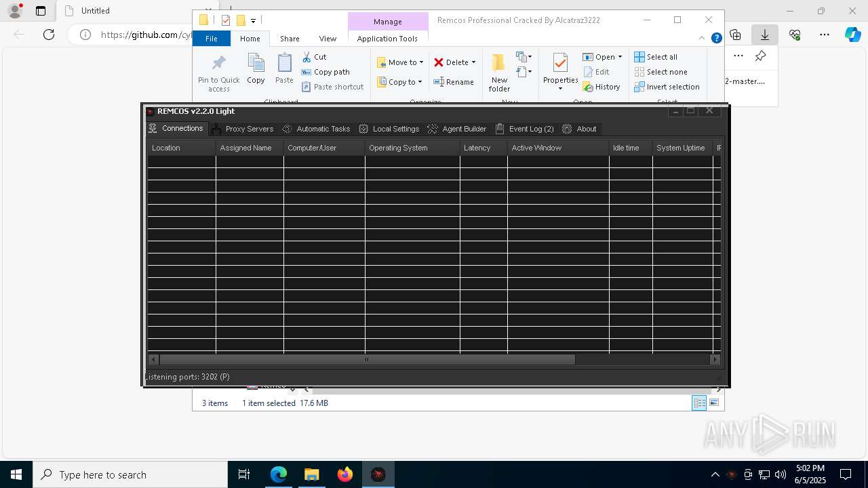Sort by Idle time column header
This screenshot has height=488, width=868.
point(631,148)
